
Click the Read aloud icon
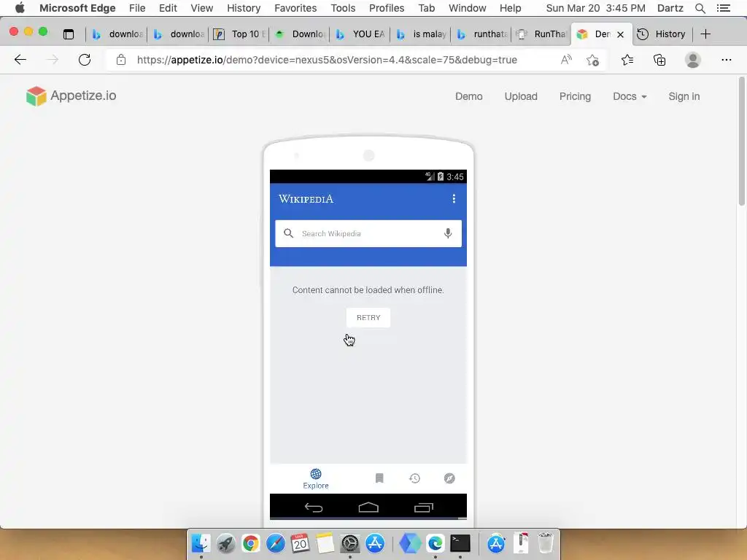pyautogui.click(x=566, y=60)
